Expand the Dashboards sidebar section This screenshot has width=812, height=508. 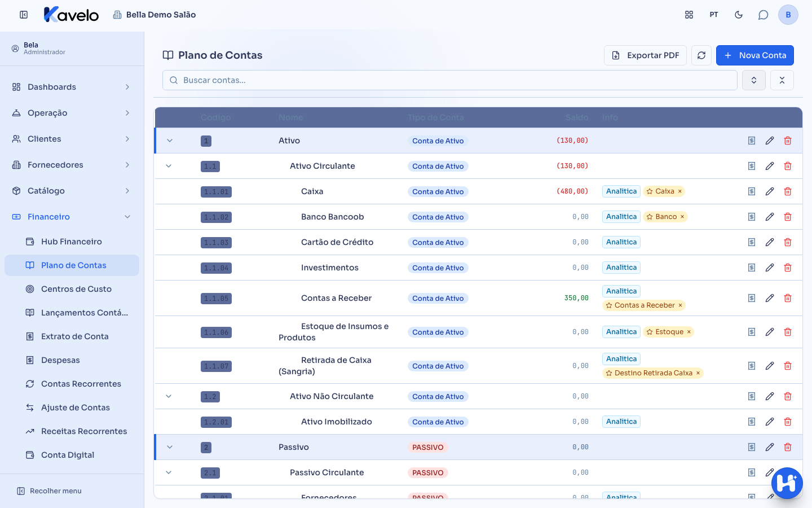pyautogui.click(x=72, y=87)
